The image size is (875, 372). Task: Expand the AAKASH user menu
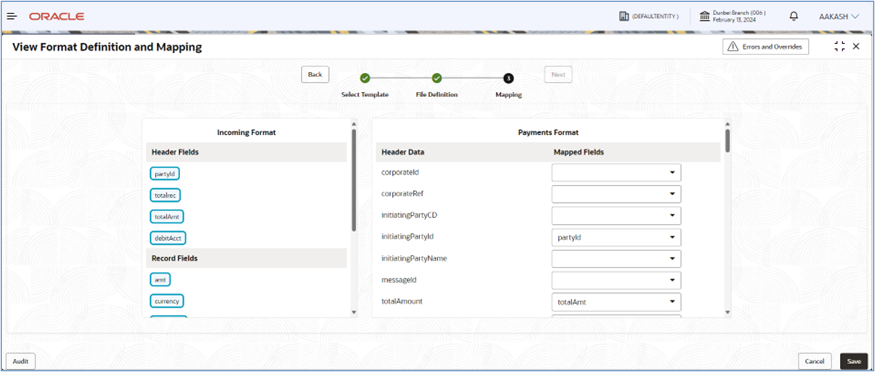click(839, 17)
